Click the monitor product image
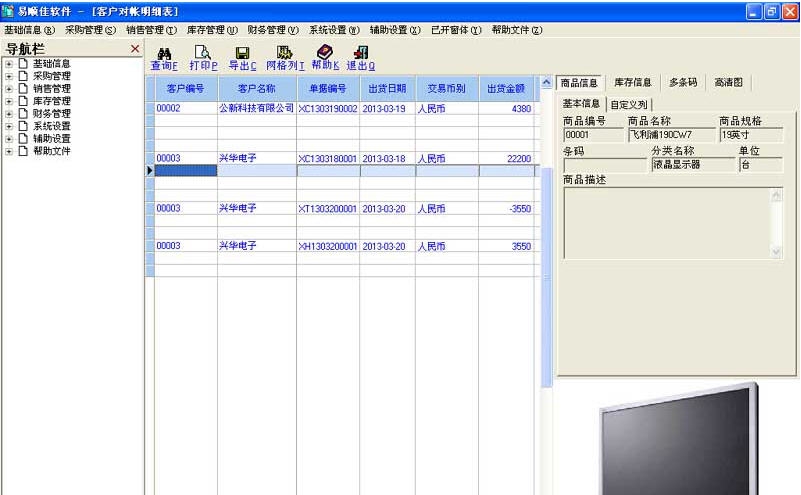 (679, 439)
